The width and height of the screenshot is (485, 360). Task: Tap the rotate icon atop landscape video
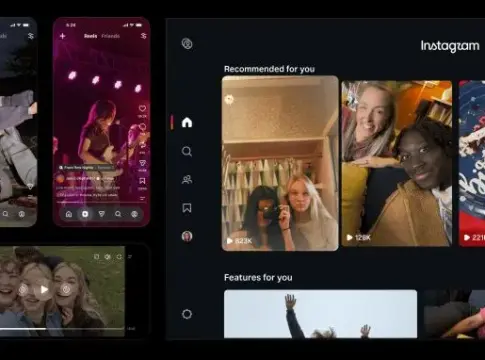(x=119, y=257)
